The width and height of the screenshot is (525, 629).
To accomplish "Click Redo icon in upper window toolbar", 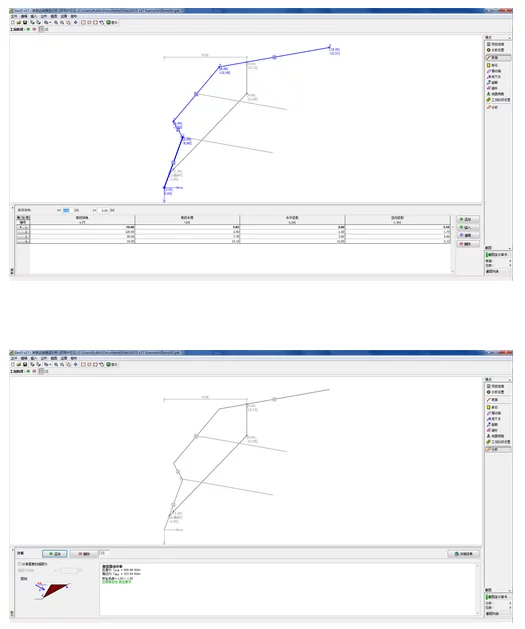I will (x=39, y=22).
